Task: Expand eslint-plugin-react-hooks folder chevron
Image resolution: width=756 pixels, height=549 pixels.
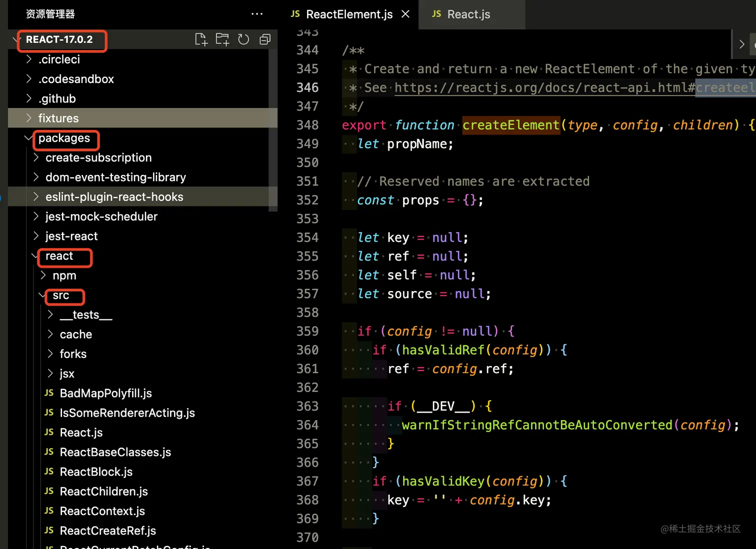Action: click(x=36, y=196)
